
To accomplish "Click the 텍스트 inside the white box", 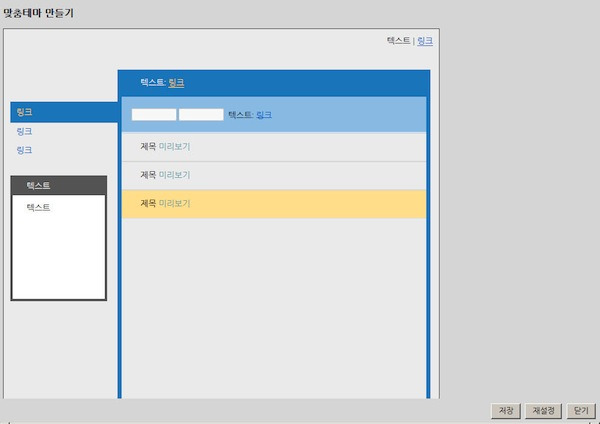I will [x=38, y=207].
